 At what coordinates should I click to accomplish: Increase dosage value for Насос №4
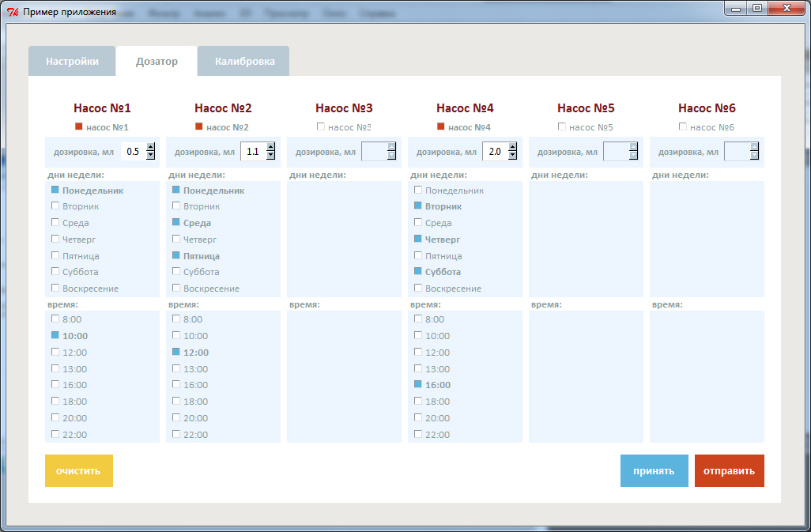click(513, 147)
